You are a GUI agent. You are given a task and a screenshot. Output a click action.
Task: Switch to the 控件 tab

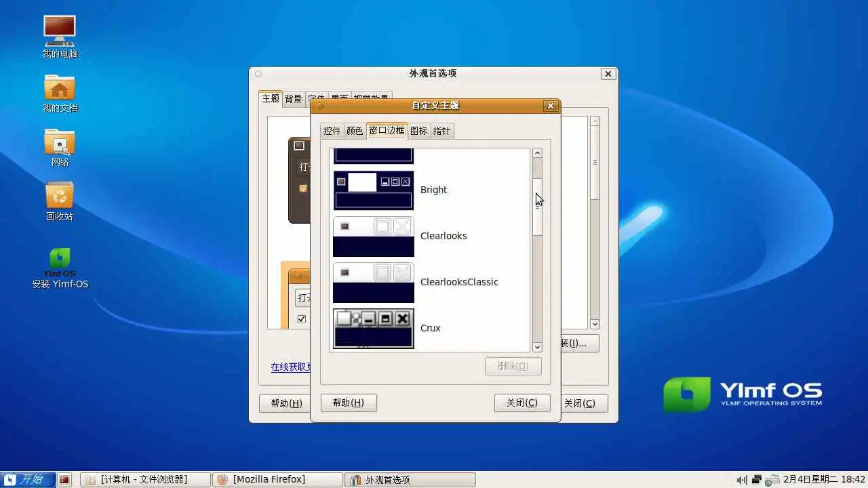coord(332,131)
